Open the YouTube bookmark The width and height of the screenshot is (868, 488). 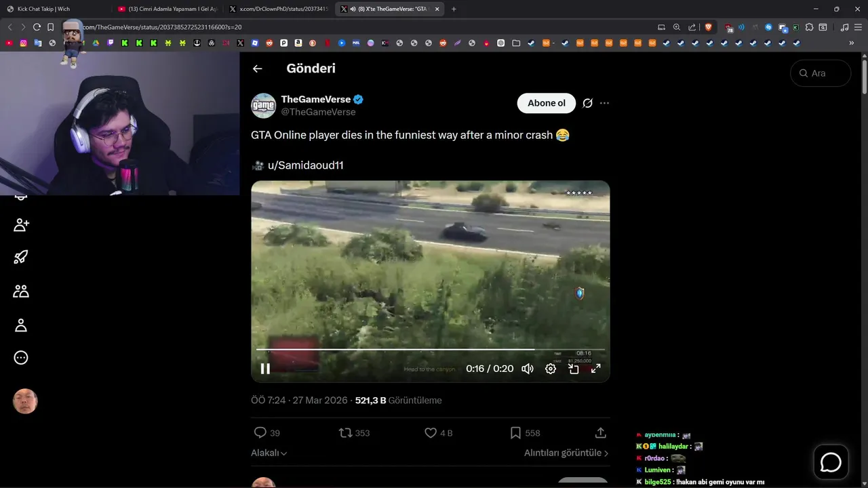[9, 43]
